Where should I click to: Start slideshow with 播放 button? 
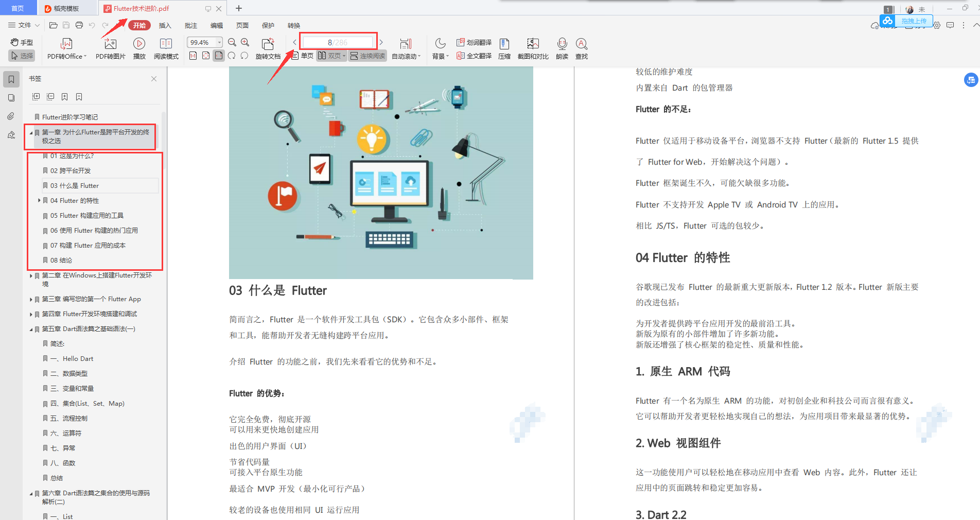pos(139,49)
